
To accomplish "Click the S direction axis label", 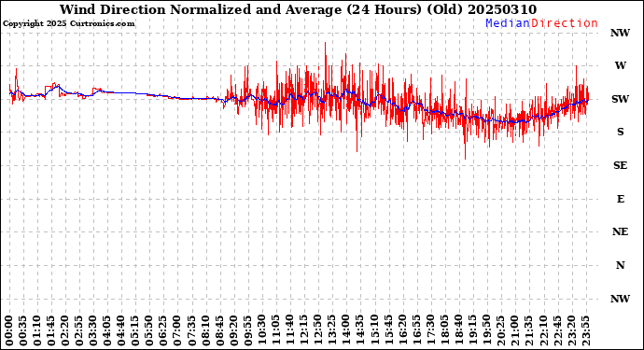I will point(620,132).
